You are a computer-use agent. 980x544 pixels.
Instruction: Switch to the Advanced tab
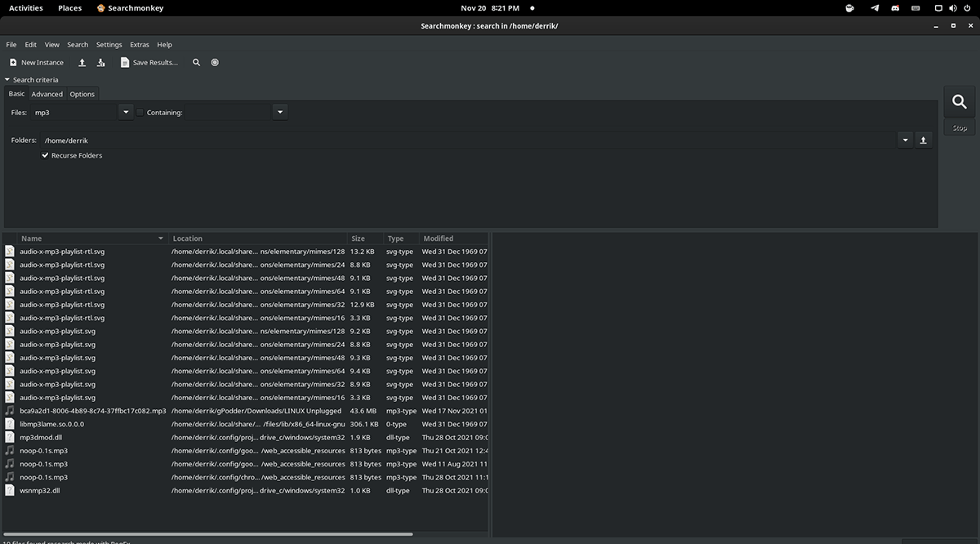click(x=47, y=94)
